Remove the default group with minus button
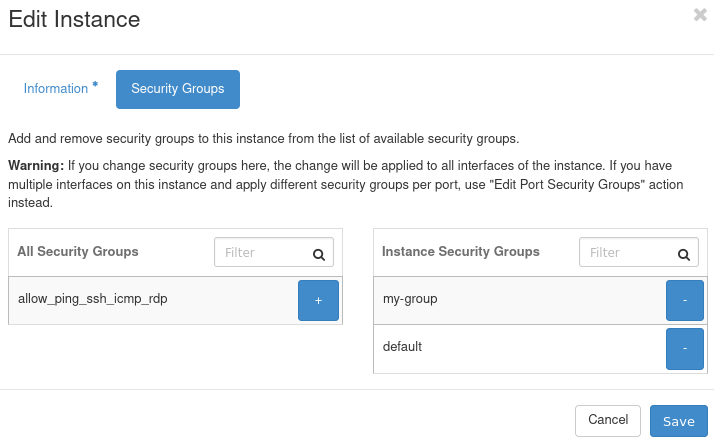This screenshot has height=444, width=714. click(685, 348)
